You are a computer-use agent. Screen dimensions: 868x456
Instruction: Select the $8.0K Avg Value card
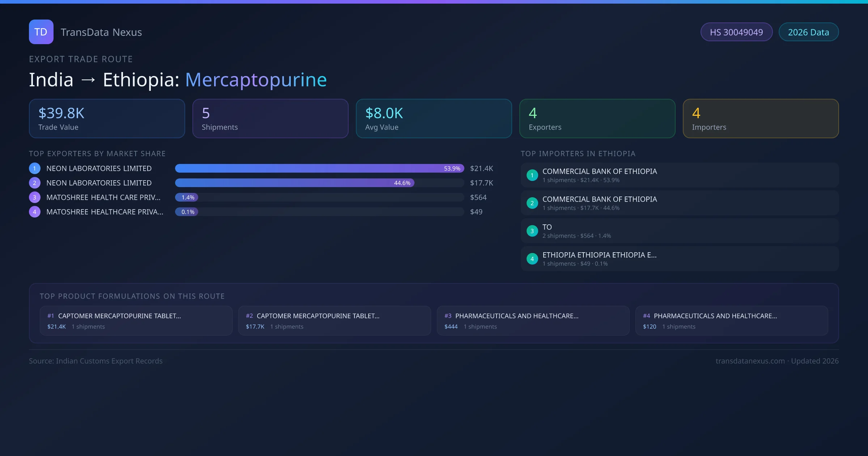[434, 119]
